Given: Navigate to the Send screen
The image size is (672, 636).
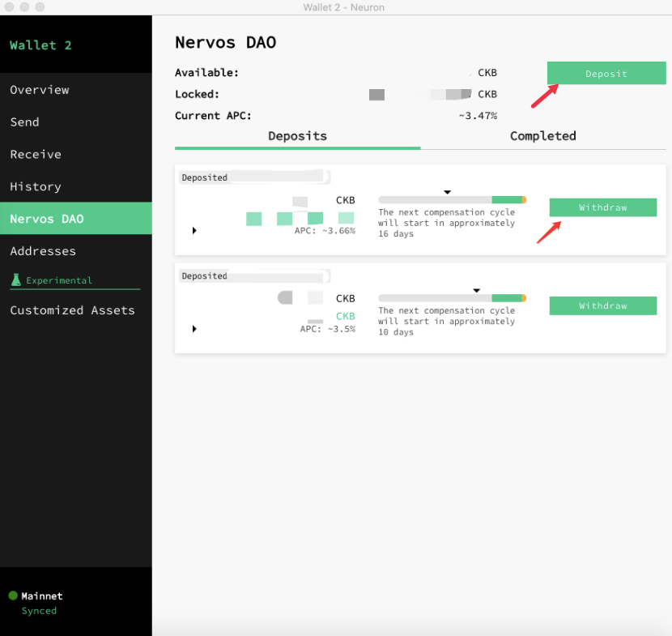Looking at the screenshot, I should 25,122.
